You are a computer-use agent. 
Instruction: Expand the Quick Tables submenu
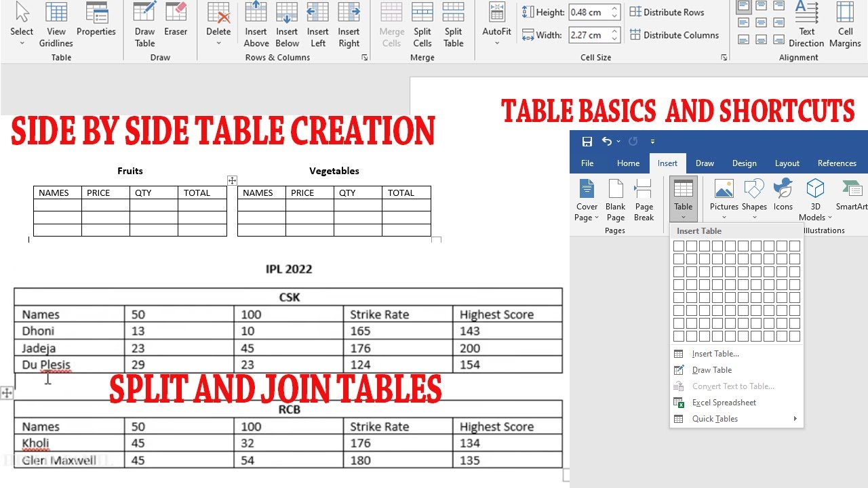736,419
